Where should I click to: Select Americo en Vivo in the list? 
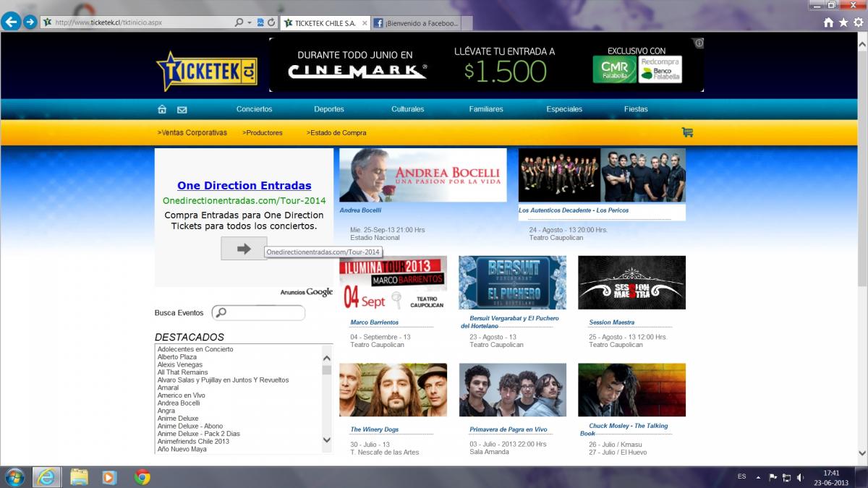pos(182,395)
